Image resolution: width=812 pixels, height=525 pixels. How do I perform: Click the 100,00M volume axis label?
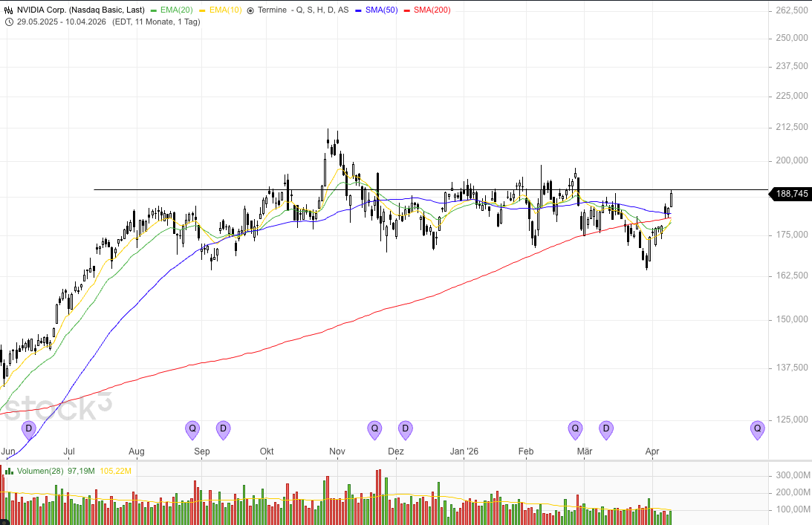pyautogui.click(x=793, y=509)
